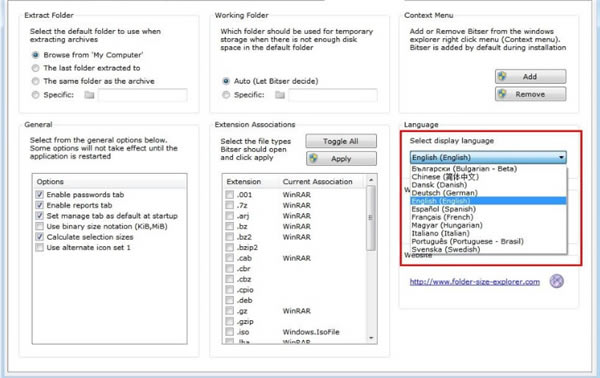Click Add context menu button
This screenshot has height=378, width=600.
[x=530, y=77]
